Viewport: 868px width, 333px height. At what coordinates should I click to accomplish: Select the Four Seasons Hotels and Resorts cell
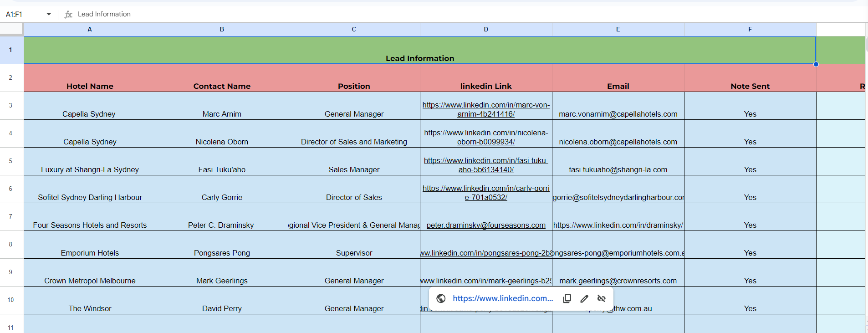(90, 217)
